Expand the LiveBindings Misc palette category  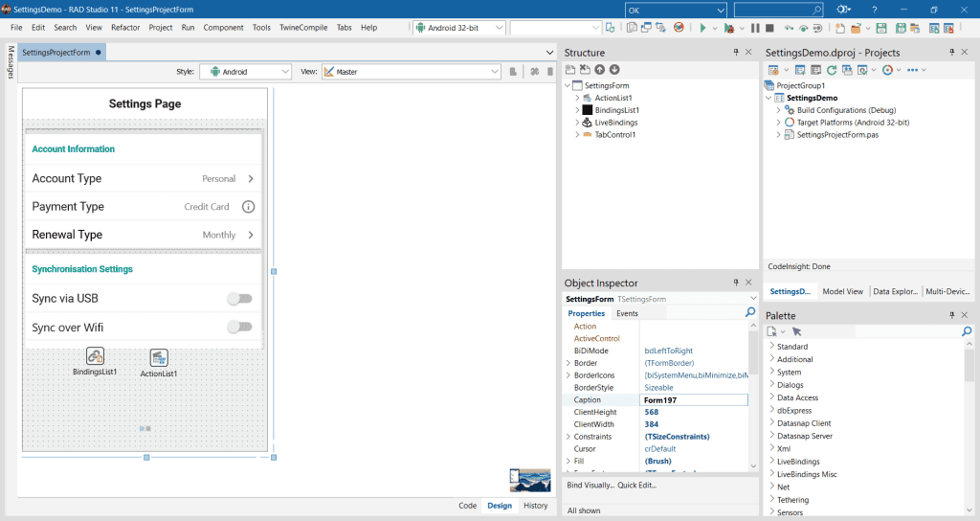click(772, 474)
